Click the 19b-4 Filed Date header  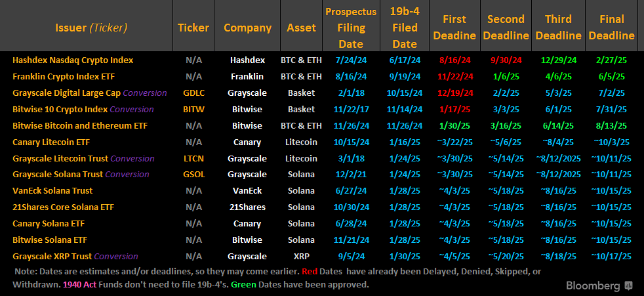click(x=405, y=28)
